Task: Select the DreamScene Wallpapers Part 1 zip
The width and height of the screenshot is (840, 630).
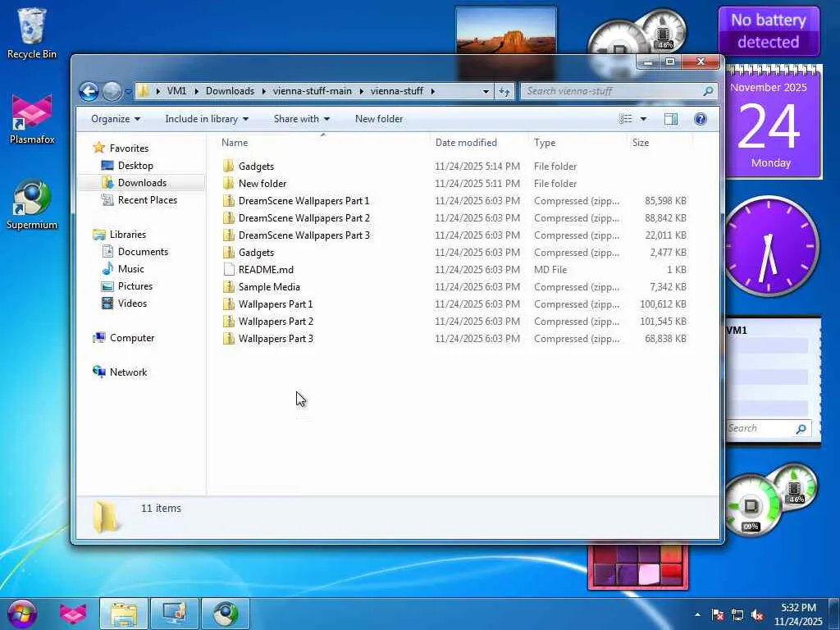Action: 304,201
